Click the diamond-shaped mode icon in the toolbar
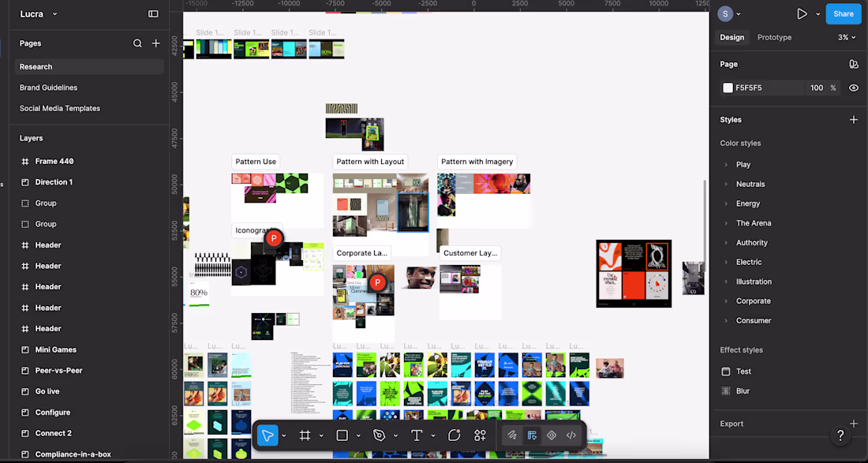Image resolution: width=868 pixels, height=463 pixels. coord(552,436)
